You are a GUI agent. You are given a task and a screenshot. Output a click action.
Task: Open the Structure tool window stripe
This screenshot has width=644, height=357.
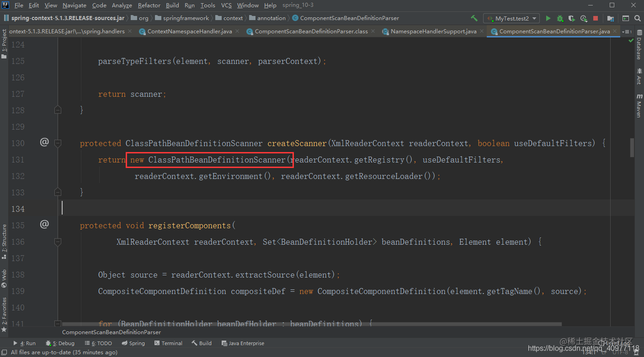click(x=4, y=241)
